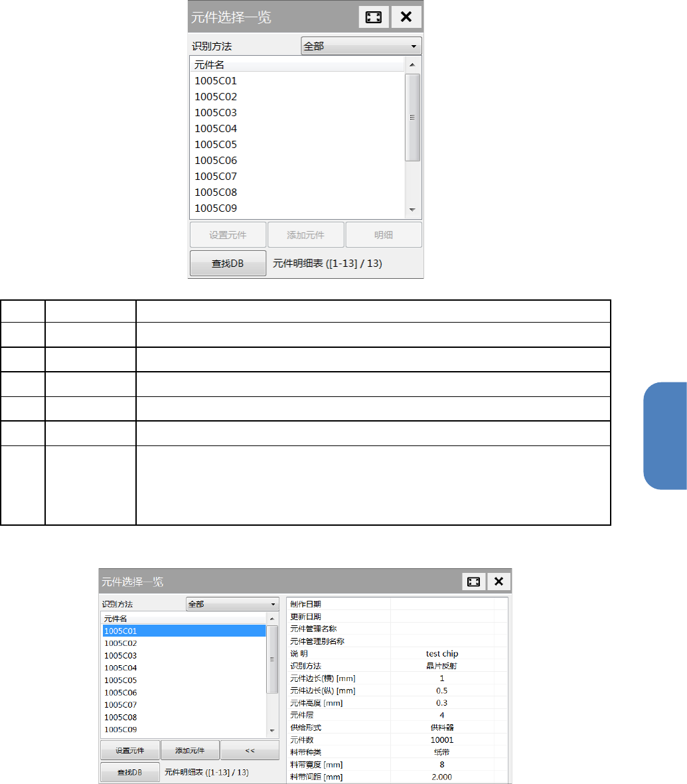Click the scroll-down arrow of the upper list
This screenshot has width=687, height=784.
pos(412,210)
